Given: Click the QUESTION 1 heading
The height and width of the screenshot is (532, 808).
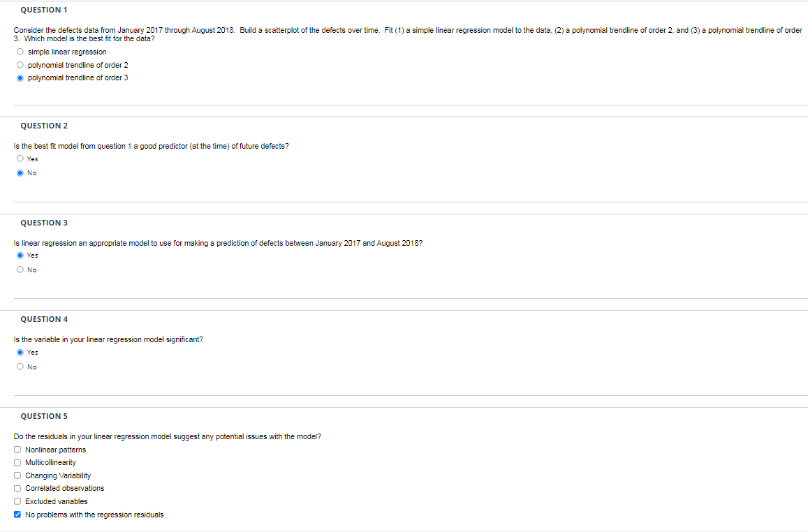Looking at the screenshot, I should click(44, 9).
